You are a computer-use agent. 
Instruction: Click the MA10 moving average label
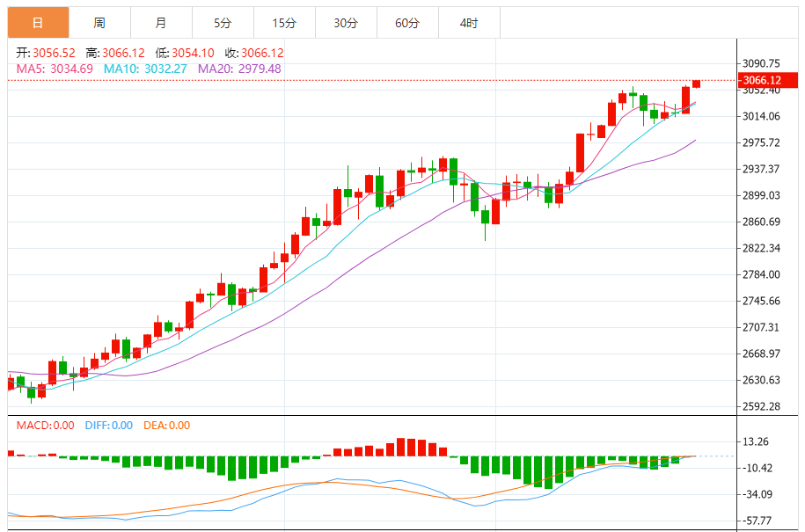(x=145, y=69)
